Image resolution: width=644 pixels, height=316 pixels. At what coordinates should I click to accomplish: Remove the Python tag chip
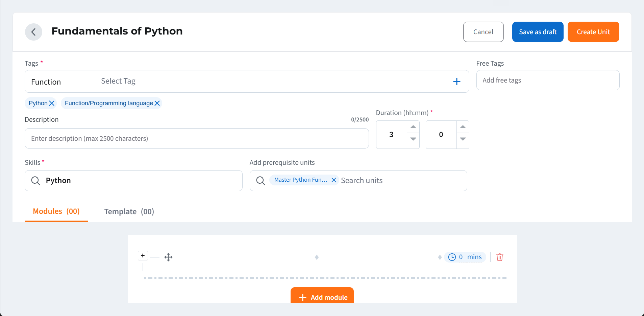pyautogui.click(x=52, y=103)
